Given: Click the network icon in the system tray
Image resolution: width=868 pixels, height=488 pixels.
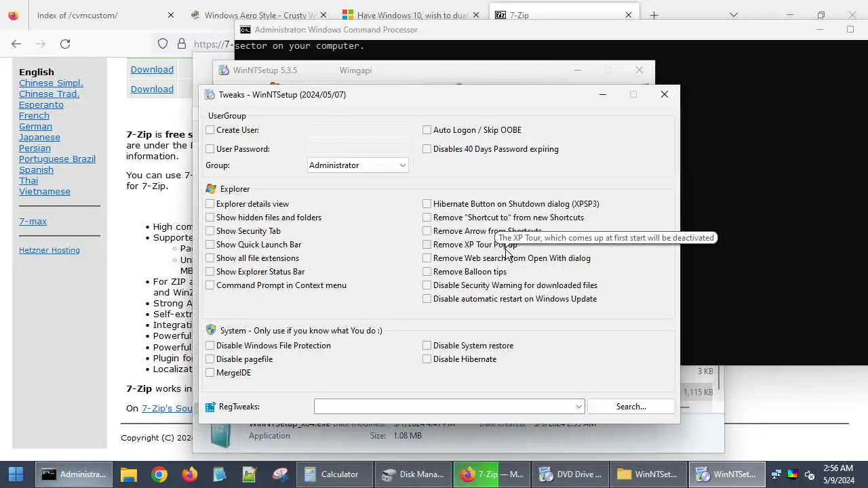Looking at the screenshot, I should click(776, 474).
